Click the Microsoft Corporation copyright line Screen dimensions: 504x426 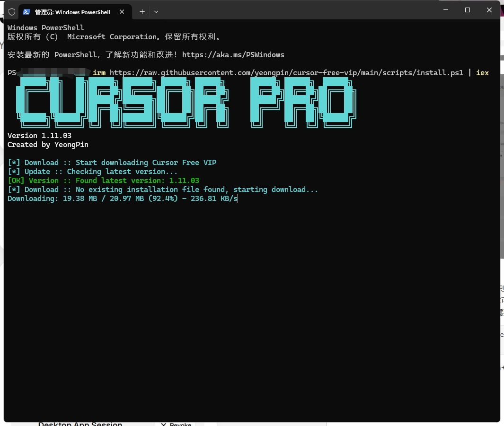tap(114, 37)
